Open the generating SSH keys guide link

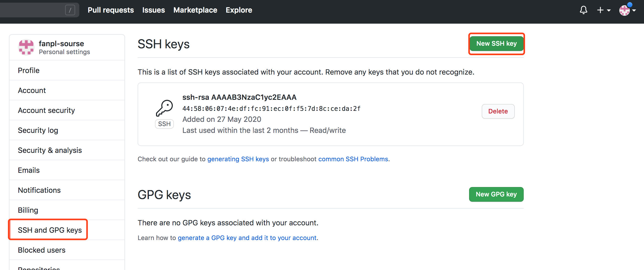(238, 159)
